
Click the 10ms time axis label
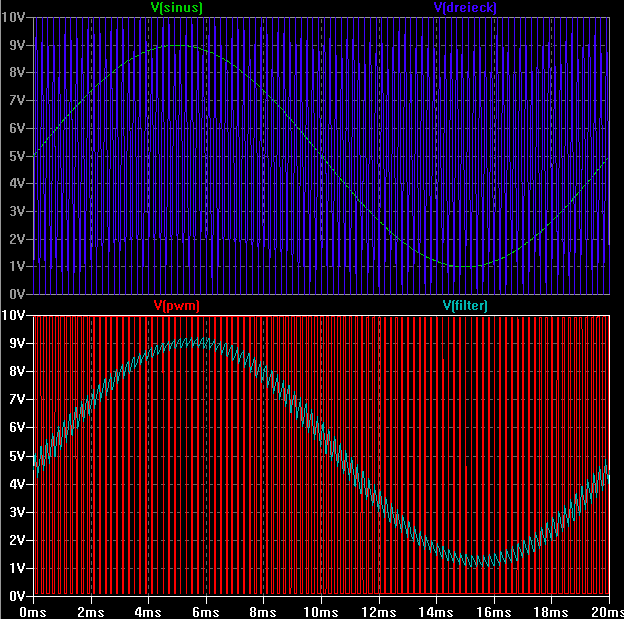(321, 612)
